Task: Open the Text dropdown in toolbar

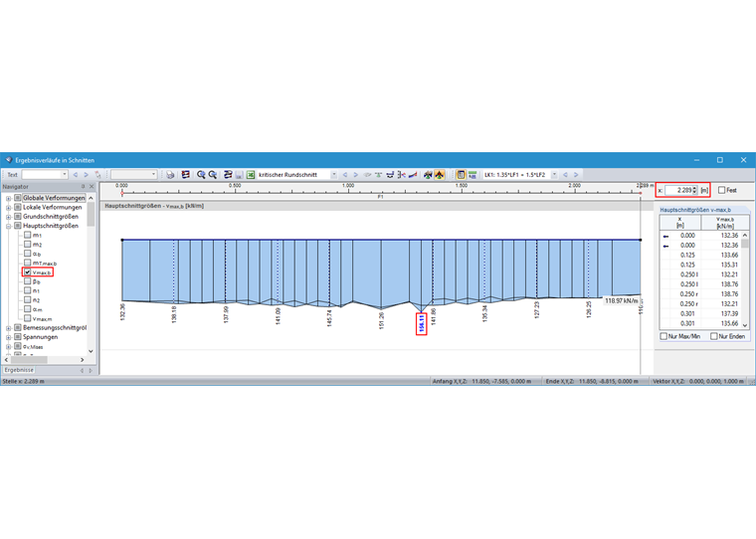Action: 64,174
